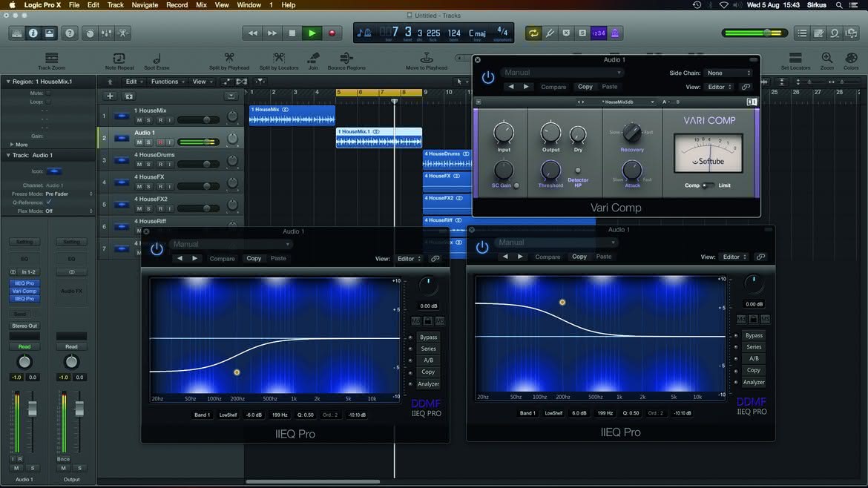Image resolution: width=868 pixels, height=488 pixels.
Task: Click the Bounce Regions icon
Action: [346, 61]
